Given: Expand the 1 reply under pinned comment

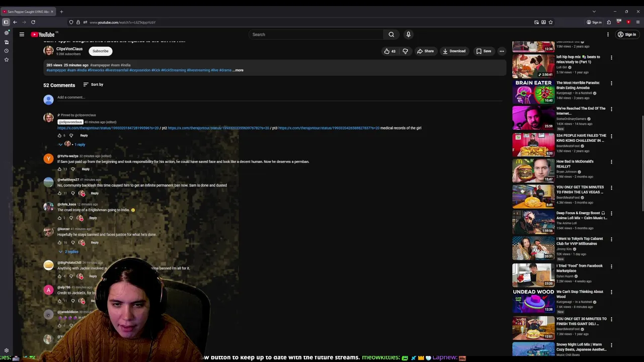Looking at the screenshot, I should click(72, 144).
